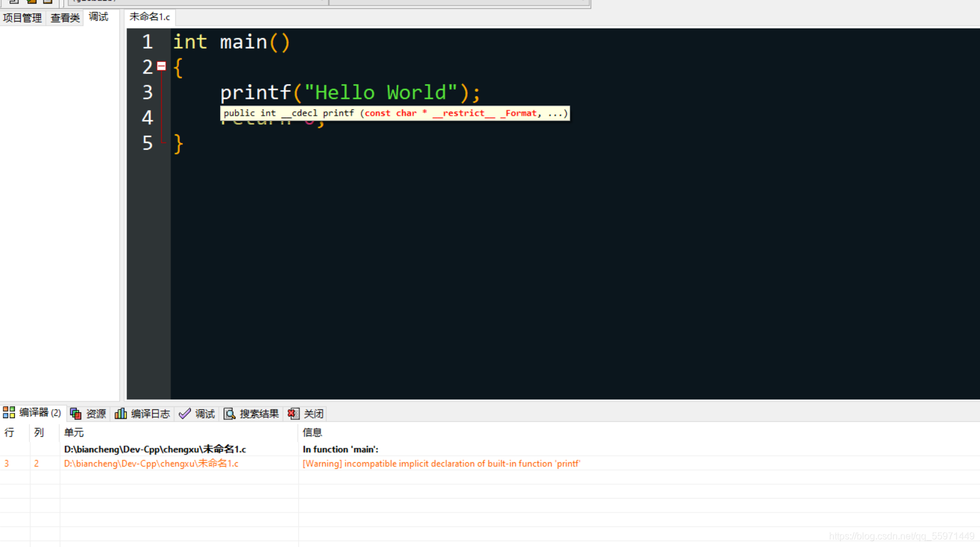Image resolution: width=980 pixels, height=547 pixels.
Task: View the 搜索结果 search results tab
Action: point(251,413)
